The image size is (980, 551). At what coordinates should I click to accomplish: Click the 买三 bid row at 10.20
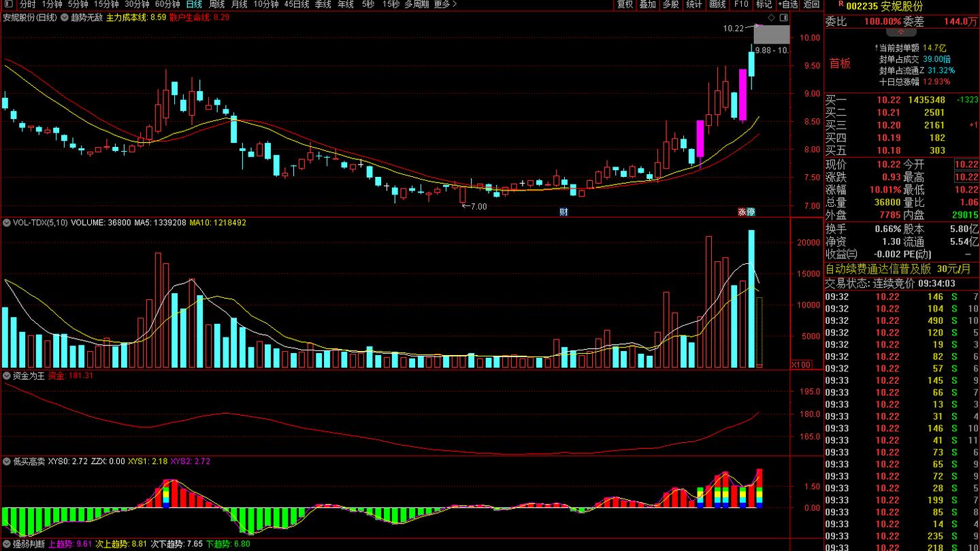click(x=902, y=125)
